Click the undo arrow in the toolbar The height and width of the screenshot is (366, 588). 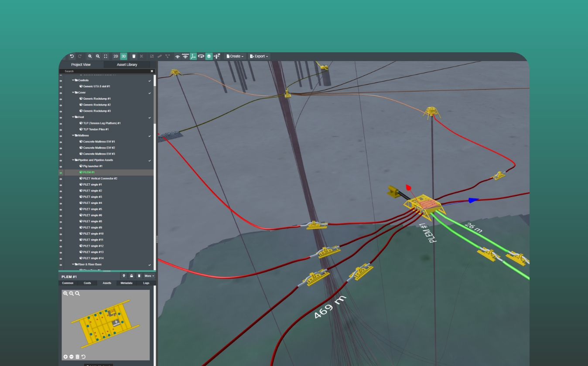tap(72, 56)
